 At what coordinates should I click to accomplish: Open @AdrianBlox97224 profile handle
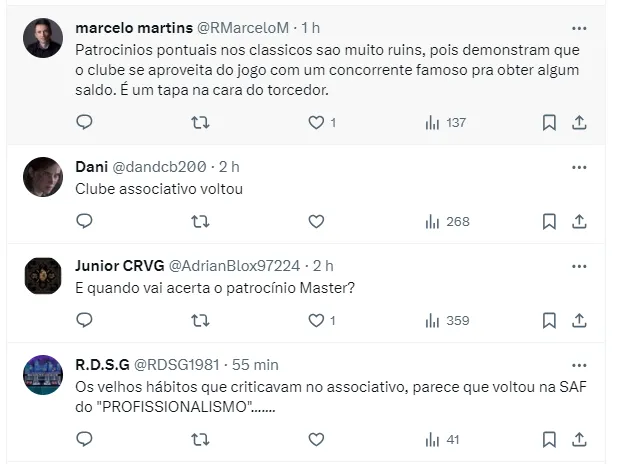tap(234, 265)
